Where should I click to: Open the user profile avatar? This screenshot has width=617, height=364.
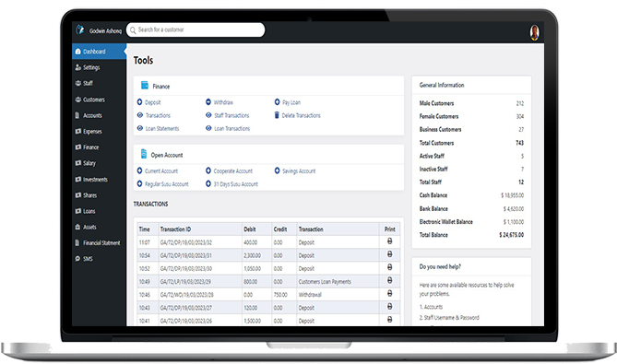pyautogui.click(x=534, y=32)
